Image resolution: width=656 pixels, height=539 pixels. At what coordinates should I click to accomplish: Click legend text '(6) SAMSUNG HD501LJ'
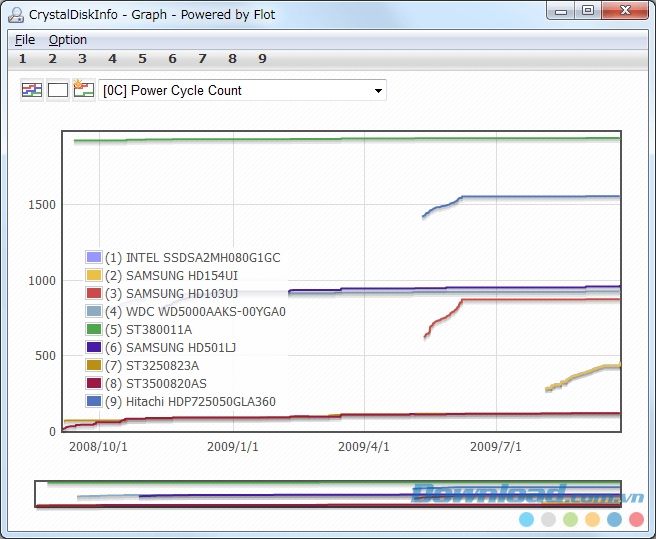[x=171, y=348]
